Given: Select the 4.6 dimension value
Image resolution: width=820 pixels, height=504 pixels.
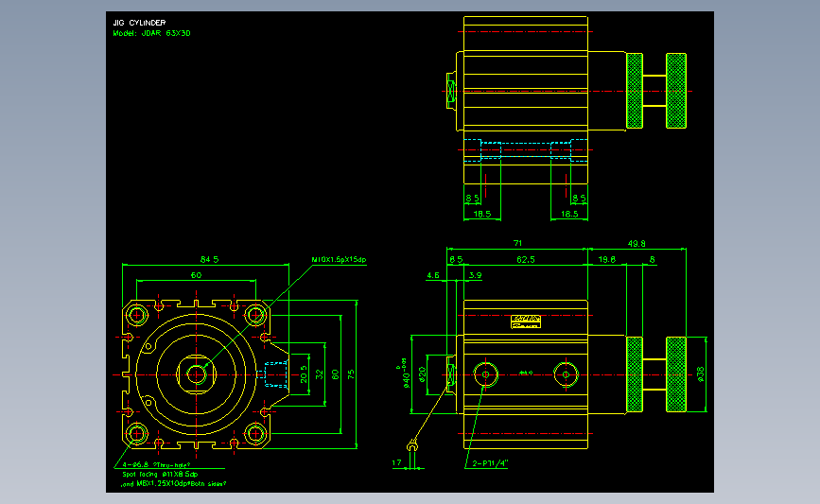Looking at the screenshot, I should point(433,275).
